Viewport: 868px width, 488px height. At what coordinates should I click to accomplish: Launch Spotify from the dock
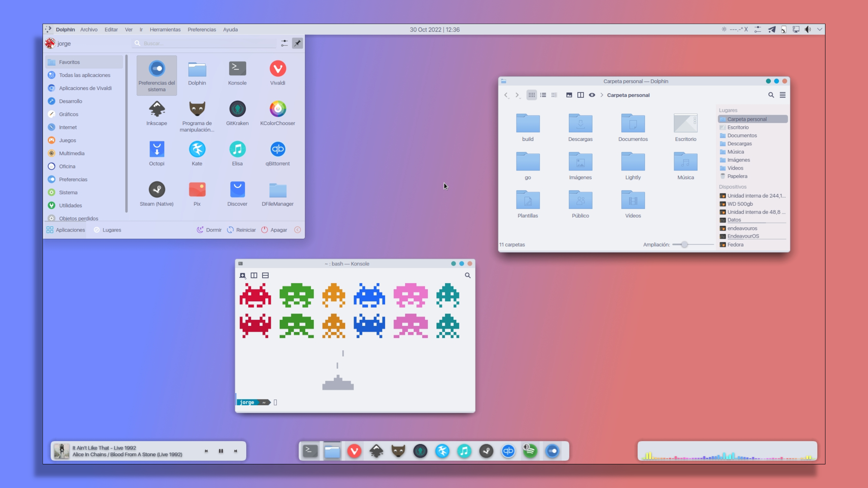click(x=530, y=451)
